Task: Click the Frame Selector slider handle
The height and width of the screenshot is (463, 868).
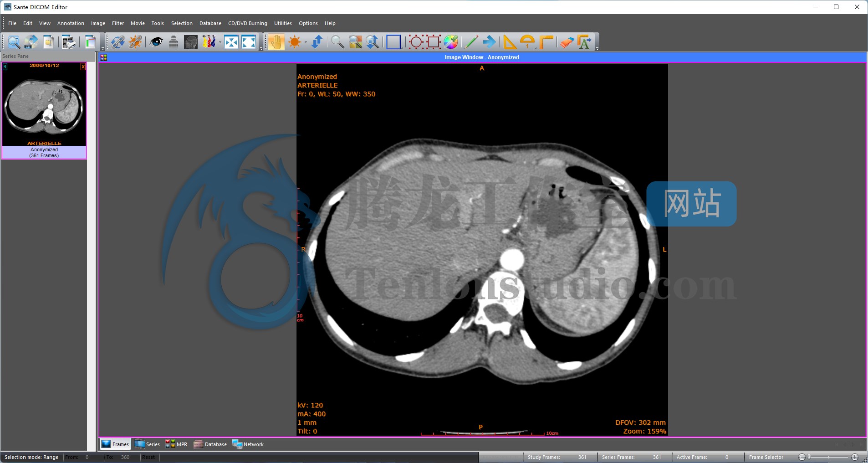Action: pos(809,457)
